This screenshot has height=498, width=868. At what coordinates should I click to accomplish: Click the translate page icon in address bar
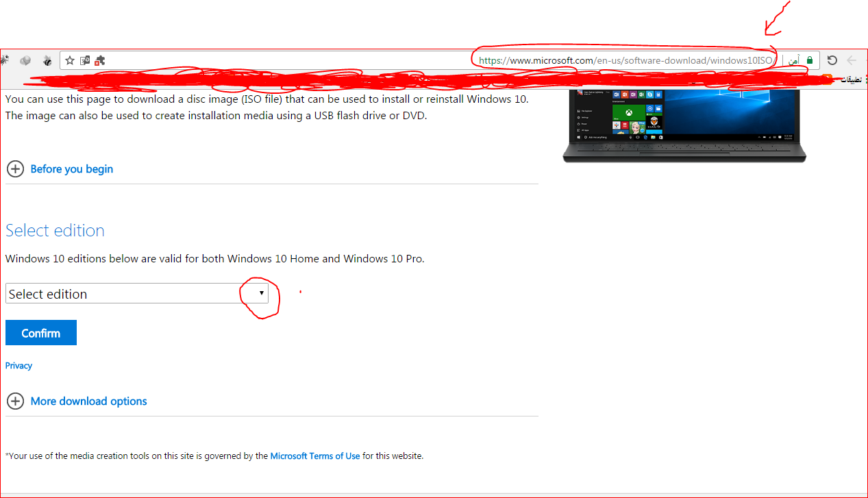[85, 60]
